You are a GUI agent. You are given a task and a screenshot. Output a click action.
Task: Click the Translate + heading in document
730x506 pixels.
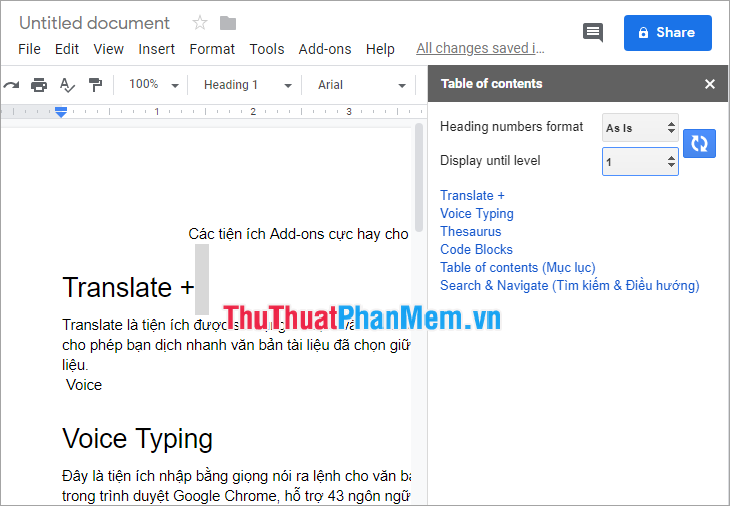pos(128,287)
